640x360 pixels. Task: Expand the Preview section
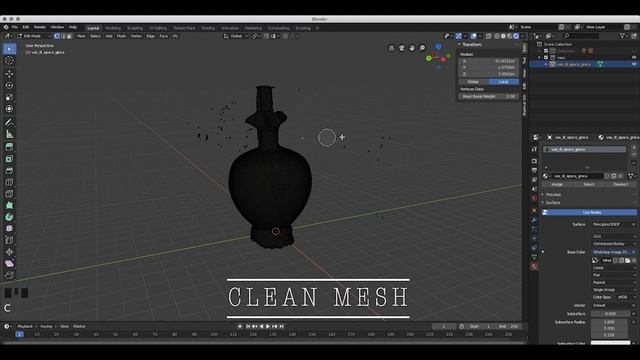click(x=553, y=195)
